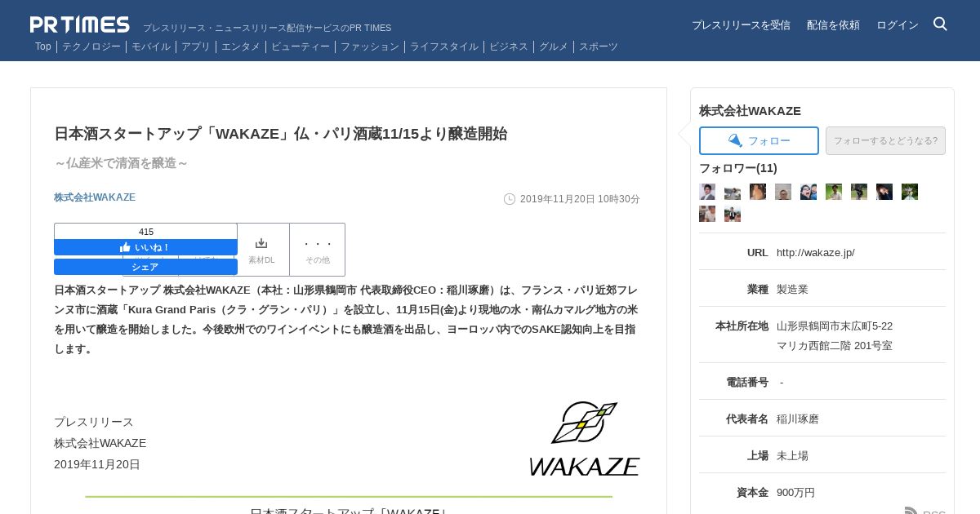Click the representative name 稲川琢磨
Screen dimensions: 980x514
pos(798,419)
